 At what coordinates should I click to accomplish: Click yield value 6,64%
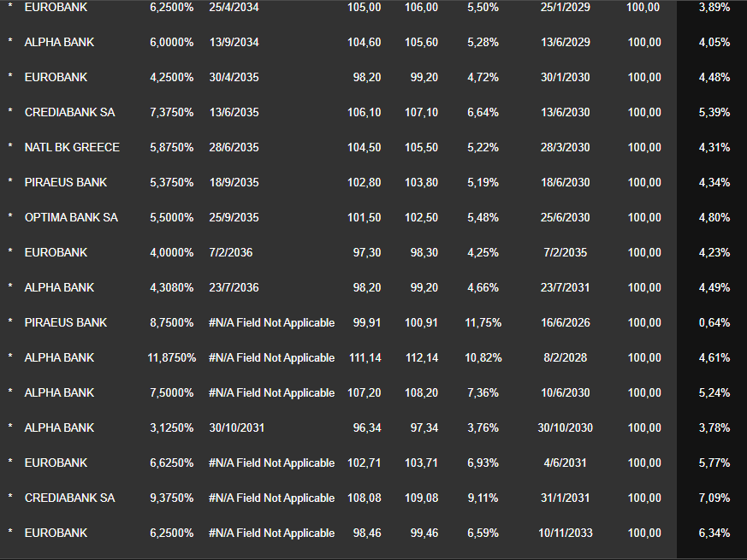tap(483, 112)
